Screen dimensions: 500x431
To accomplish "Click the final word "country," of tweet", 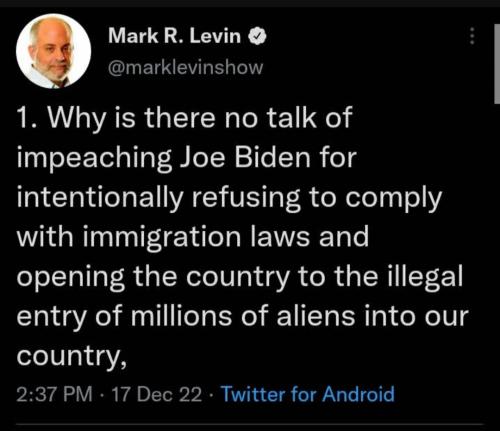I will (x=72, y=357).
